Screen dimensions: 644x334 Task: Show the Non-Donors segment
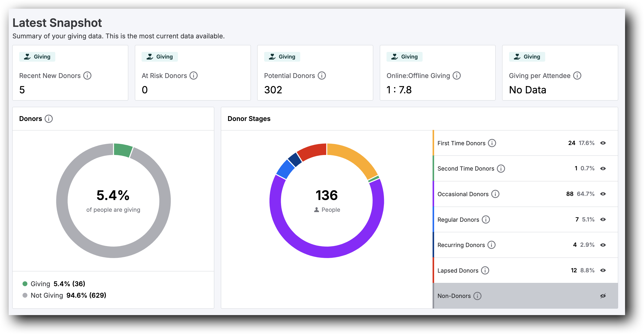point(603,295)
